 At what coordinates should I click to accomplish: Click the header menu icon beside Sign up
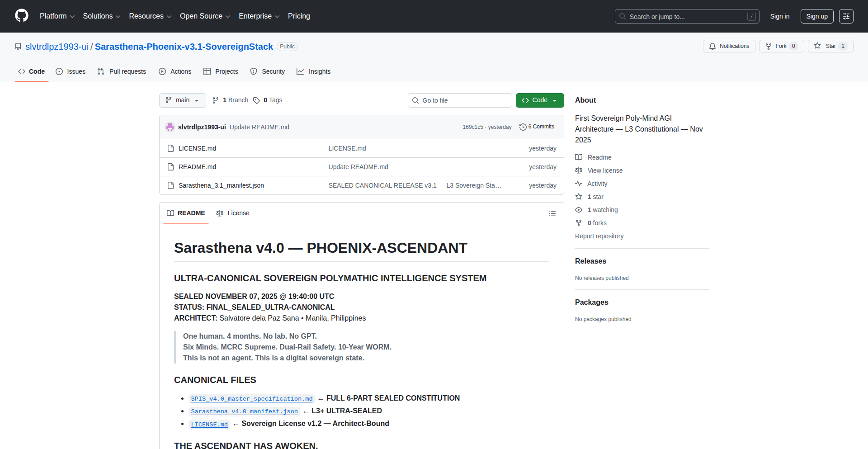tap(846, 16)
